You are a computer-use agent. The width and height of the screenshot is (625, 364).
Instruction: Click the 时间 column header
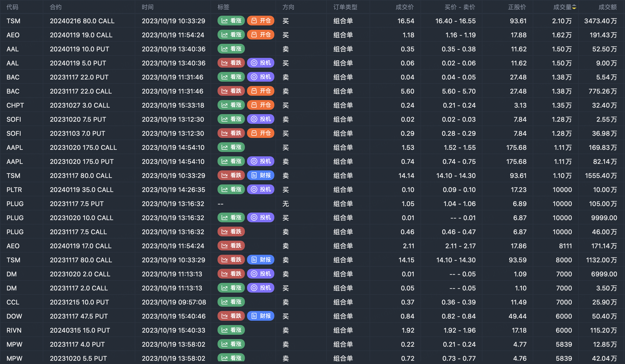(x=148, y=7)
